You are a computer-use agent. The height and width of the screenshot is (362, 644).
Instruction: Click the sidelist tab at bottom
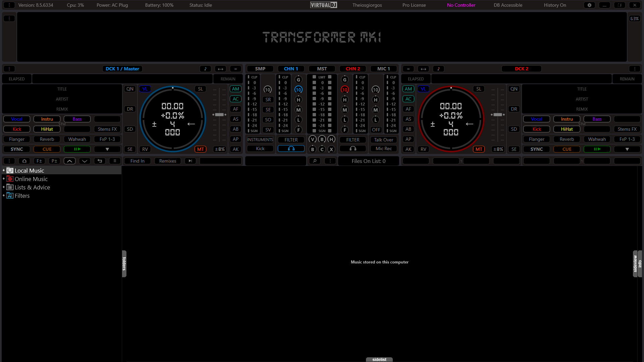379,359
